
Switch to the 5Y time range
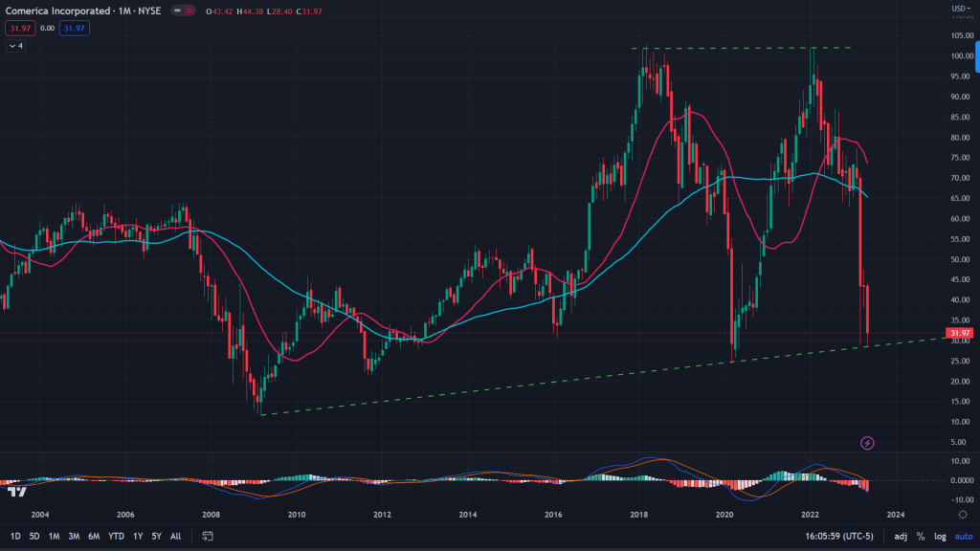(156, 537)
